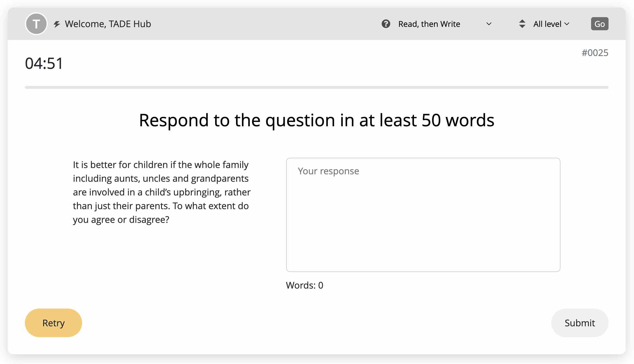Screen dimensions: 634x364
Task: Click the Retry button
Action: click(x=53, y=323)
